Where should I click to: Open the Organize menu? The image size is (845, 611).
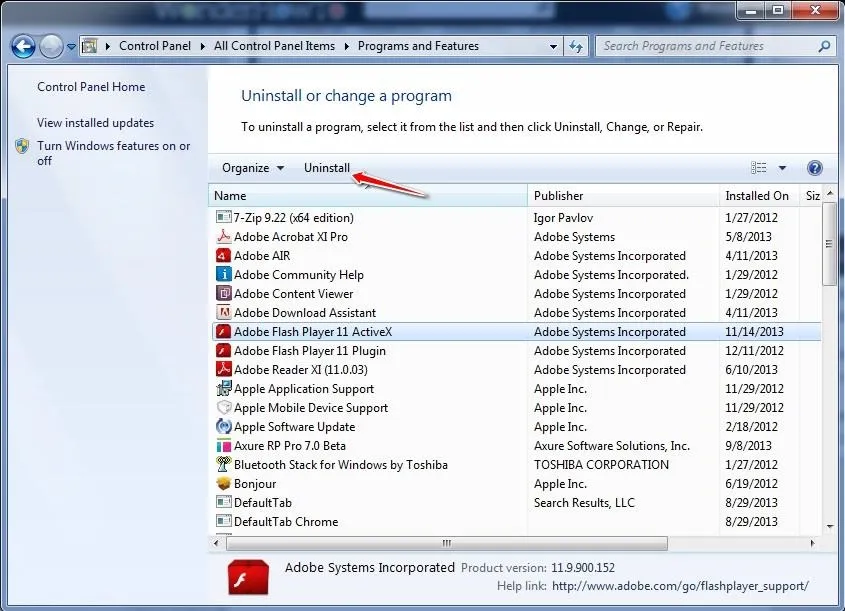253,168
